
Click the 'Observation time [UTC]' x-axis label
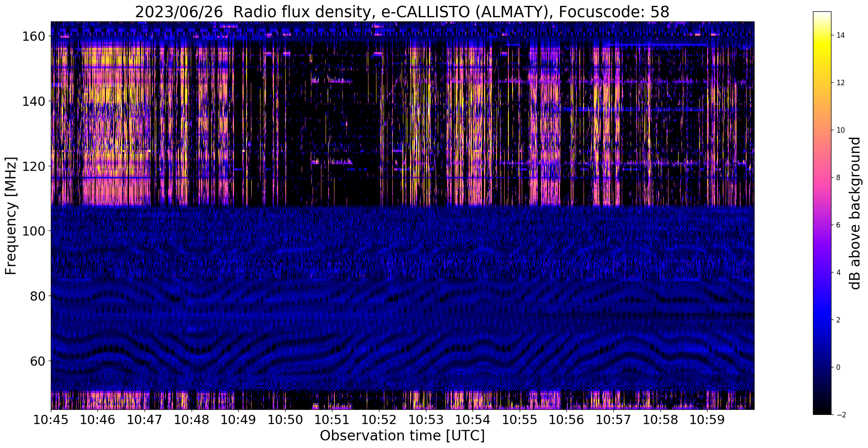coord(402,435)
